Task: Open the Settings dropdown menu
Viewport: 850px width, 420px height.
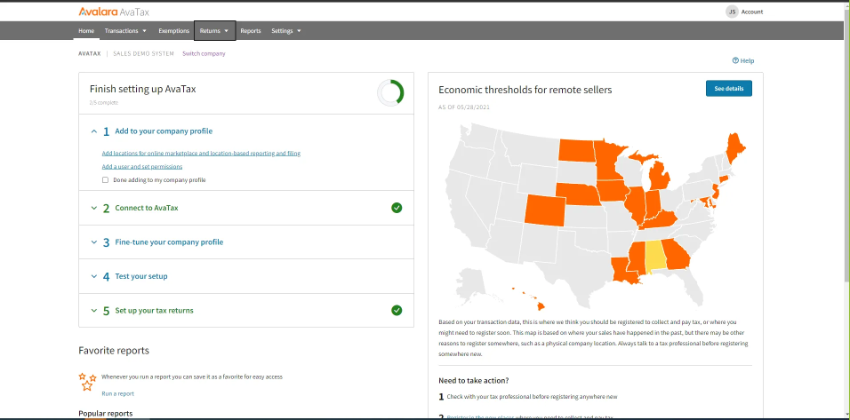Action: (x=286, y=31)
